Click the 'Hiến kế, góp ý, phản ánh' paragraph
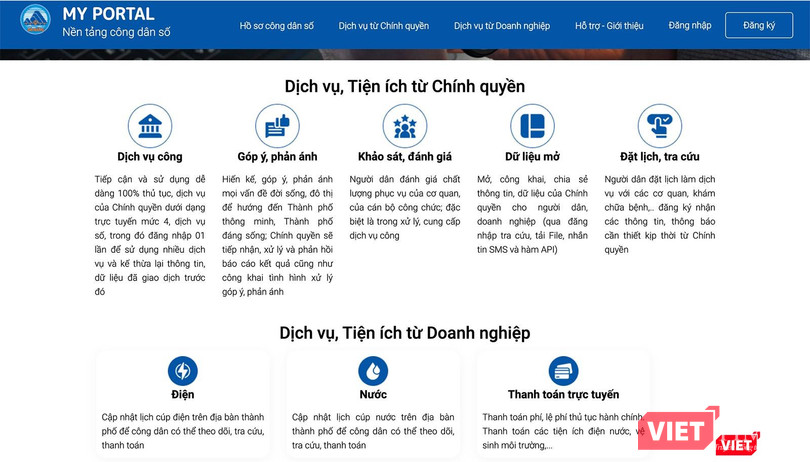Image resolution: width=810 pixels, height=462 pixels. coord(277,235)
